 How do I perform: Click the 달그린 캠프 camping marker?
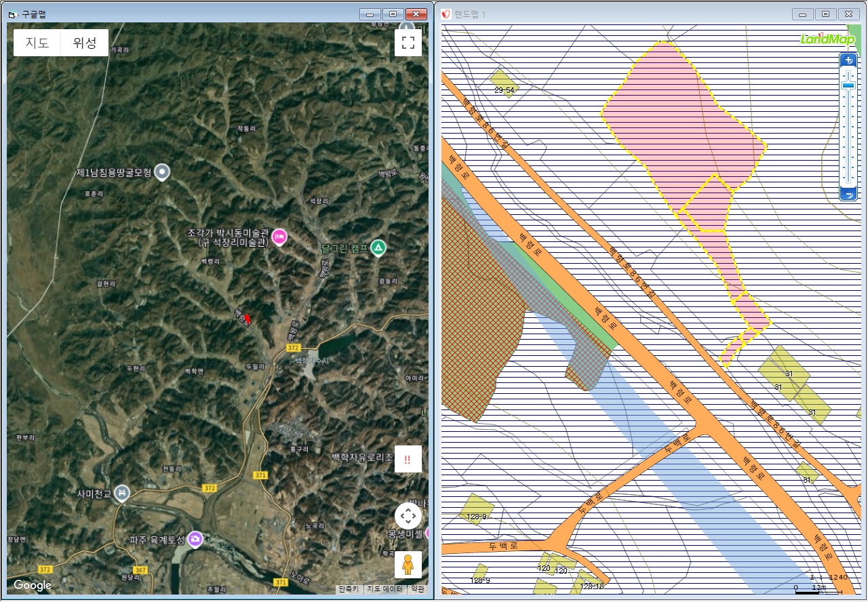click(379, 247)
